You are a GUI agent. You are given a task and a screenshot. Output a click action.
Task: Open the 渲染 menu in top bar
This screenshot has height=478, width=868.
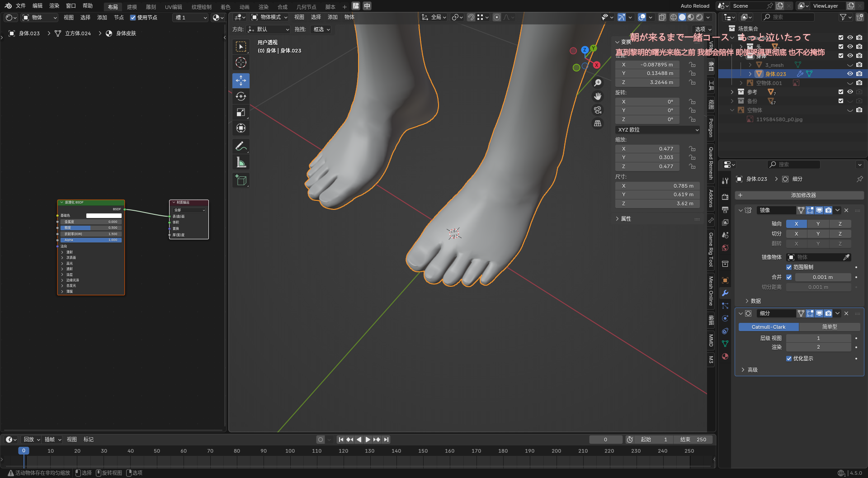coord(54,6)
